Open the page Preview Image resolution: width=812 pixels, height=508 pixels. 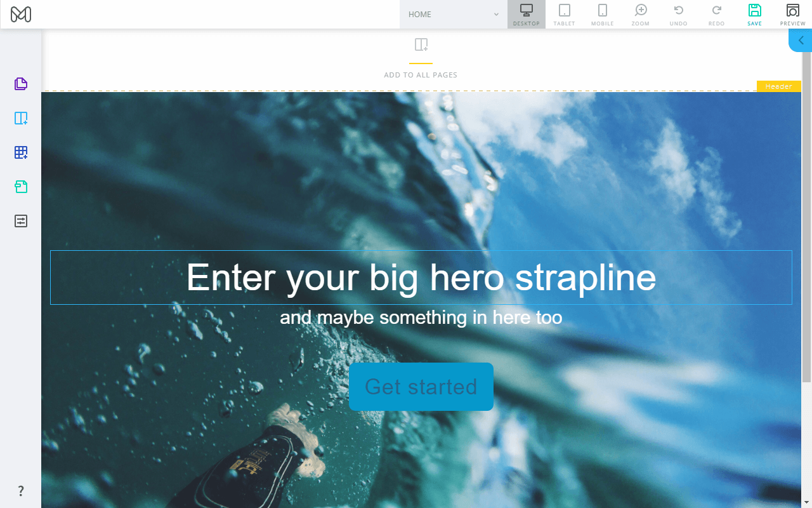pyautogui.click(x=793, y=15)
